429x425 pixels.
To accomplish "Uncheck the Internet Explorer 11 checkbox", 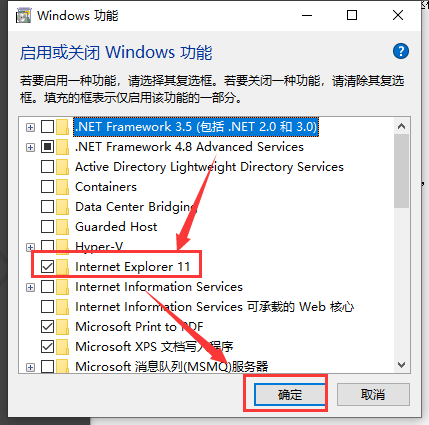I will pyautogui.click(x=47, y=267).
